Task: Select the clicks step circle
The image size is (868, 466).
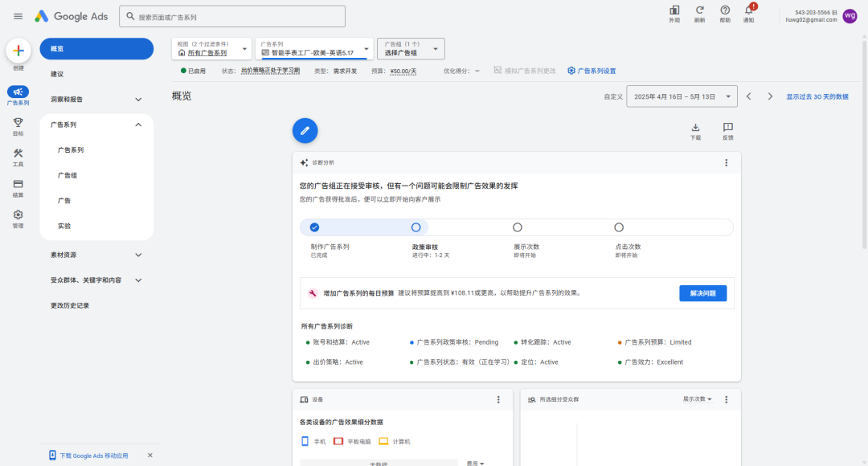Action: pyautogui.click(x=619, y=227)
